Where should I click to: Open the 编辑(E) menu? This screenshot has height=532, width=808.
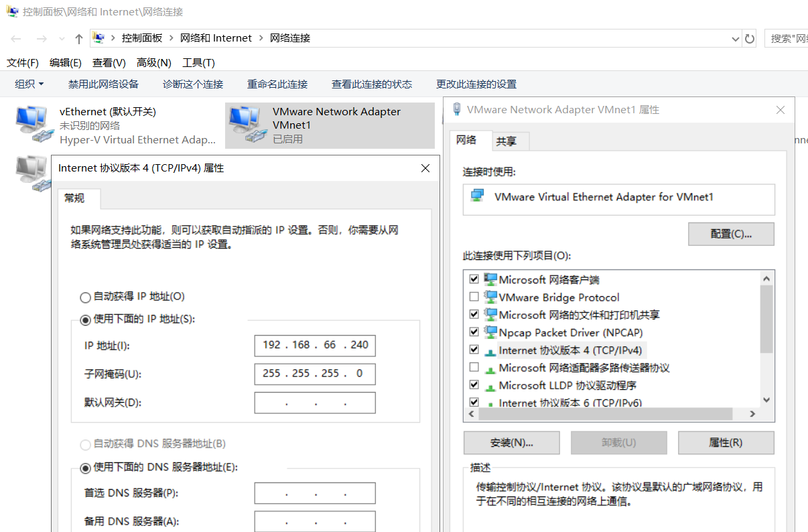(66, 63)
